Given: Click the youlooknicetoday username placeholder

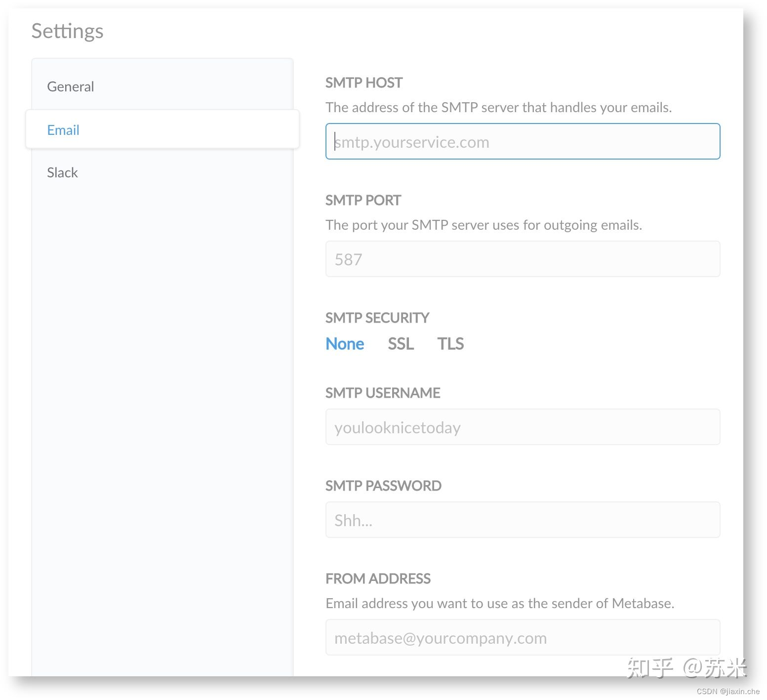Looking at the screenshot, I should click(x=397, y=427).
